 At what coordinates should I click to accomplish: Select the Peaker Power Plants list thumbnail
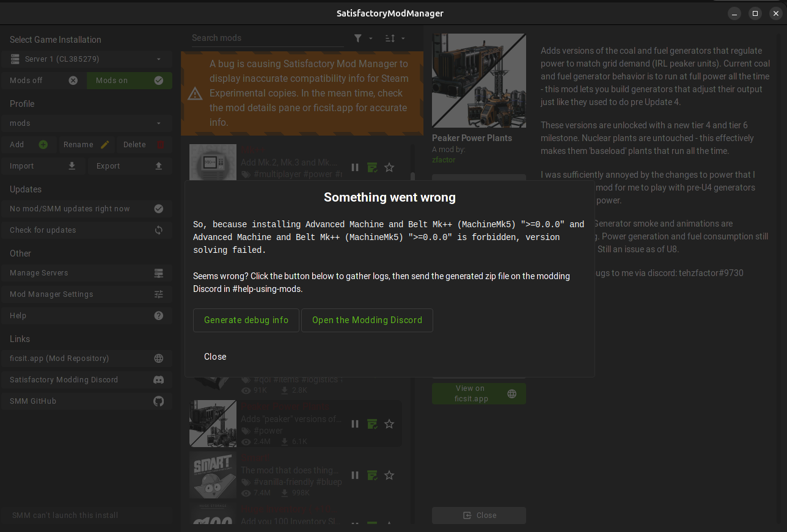tap(213, 423)
